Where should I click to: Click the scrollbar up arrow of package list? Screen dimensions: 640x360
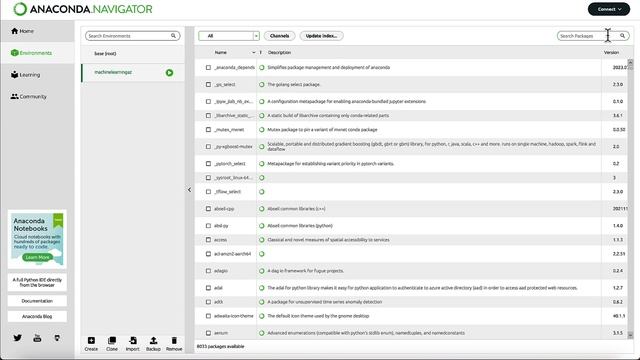630,62
